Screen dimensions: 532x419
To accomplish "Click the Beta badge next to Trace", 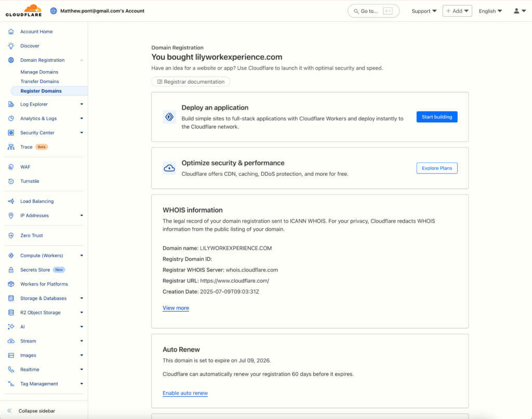I will click(x=42, y=147).
